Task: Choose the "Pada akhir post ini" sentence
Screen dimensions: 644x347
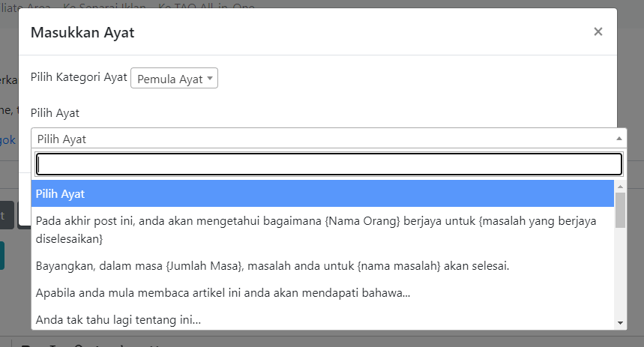Action: click(x=322, y=231)
